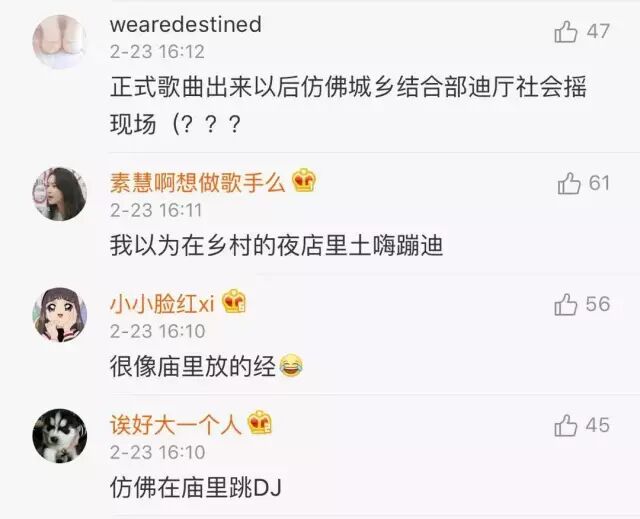Open the husky avatar of 诶好大一个人
Viewport: 640px width, 519px height.
coord(60,436)
